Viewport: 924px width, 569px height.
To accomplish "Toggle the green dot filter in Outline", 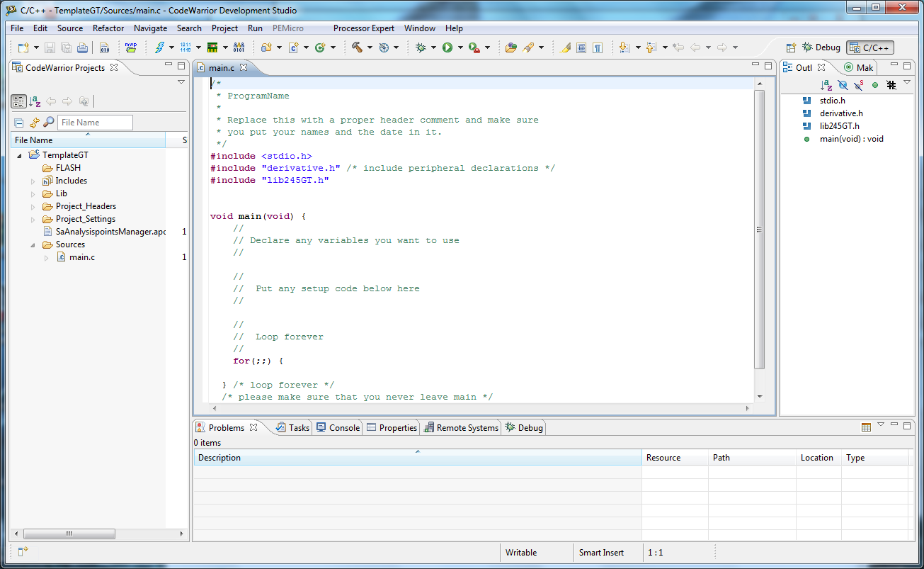I will click(x=875, y=85).
